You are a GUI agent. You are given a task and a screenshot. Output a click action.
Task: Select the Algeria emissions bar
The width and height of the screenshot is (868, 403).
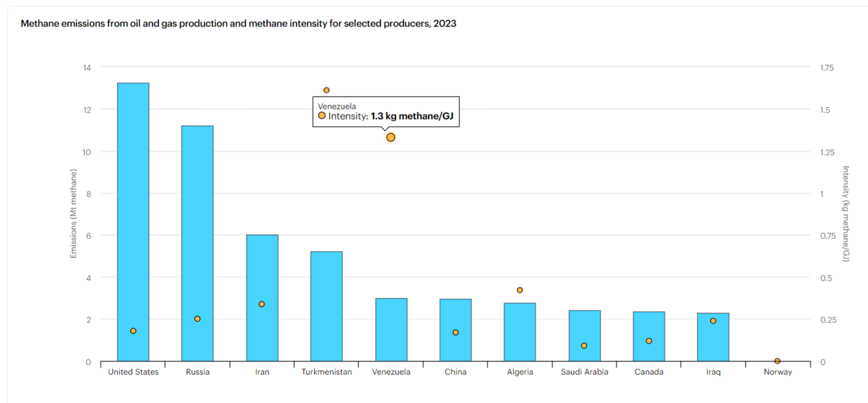pos(520,332)
